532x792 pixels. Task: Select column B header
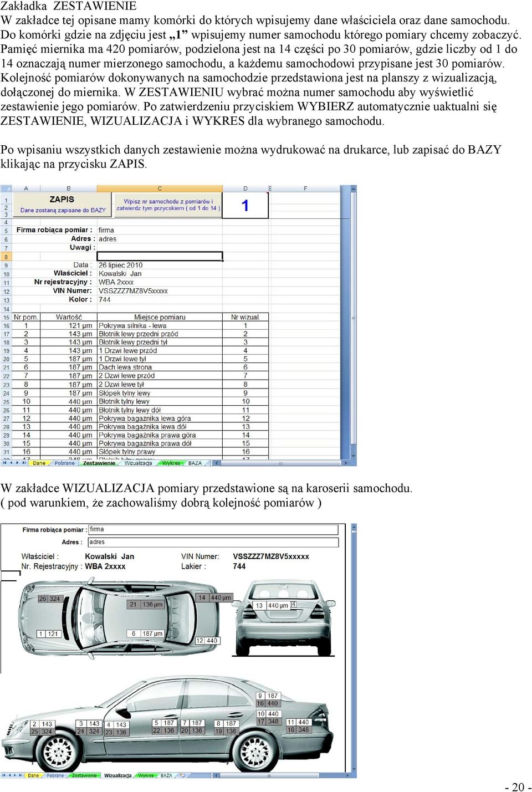coord(69,188)
